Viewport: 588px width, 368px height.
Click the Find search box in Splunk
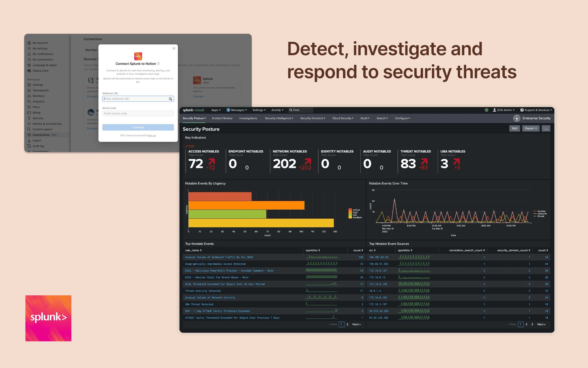(x=301, y=110)
